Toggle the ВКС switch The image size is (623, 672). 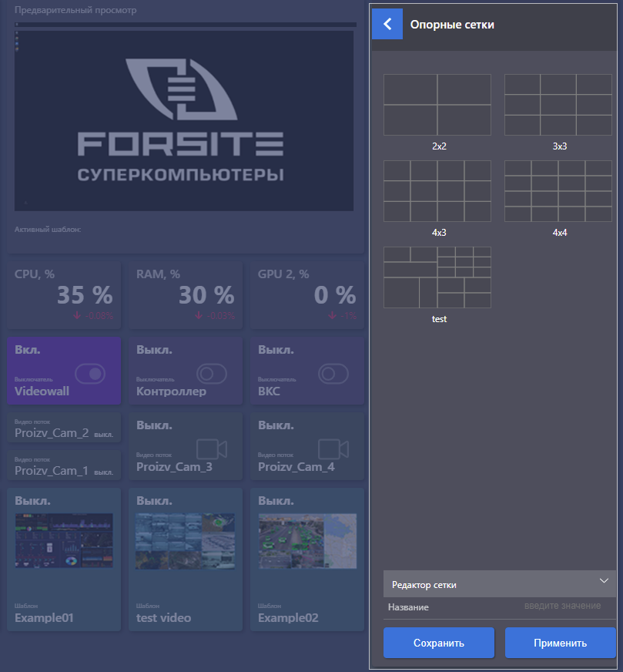click(x=333, y=374)
